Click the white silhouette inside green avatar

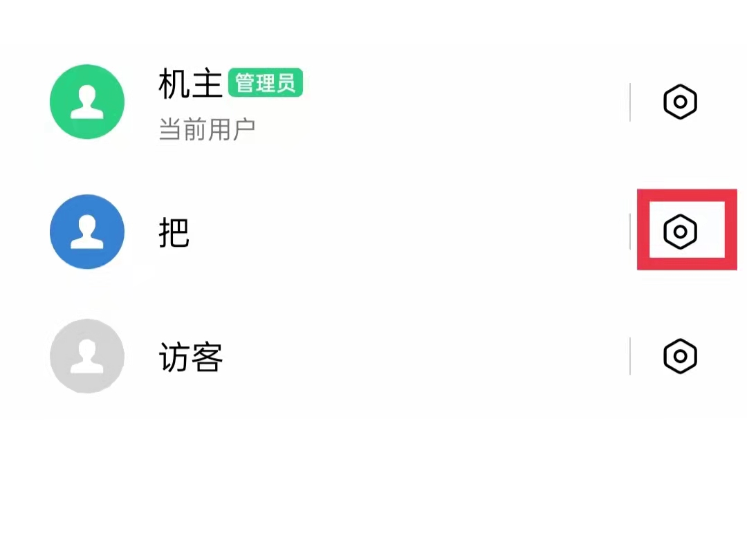coord(87,102)
